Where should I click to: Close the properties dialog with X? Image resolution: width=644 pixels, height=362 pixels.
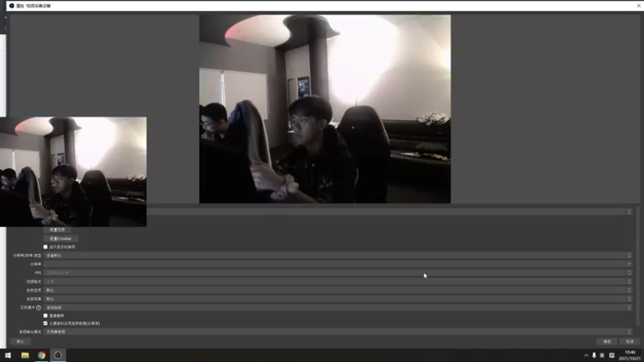click(x=638, y=6)
